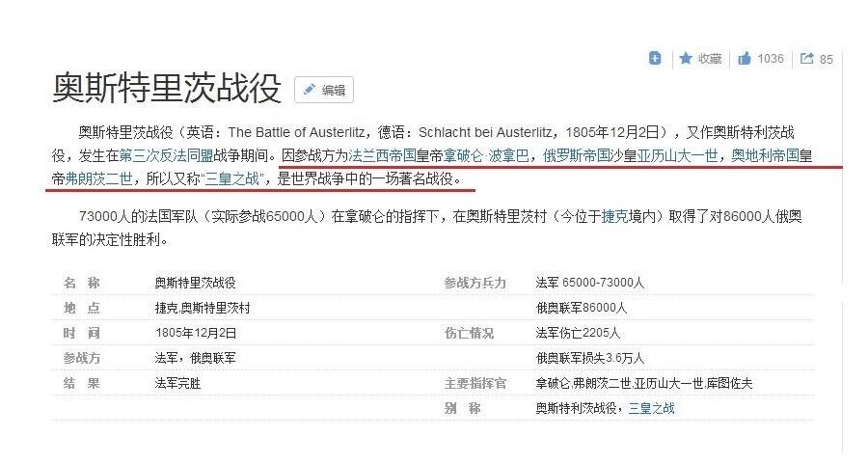Click the blue plus icon
Viewport: 868px width, 464px height.
[x=655, y=59]
